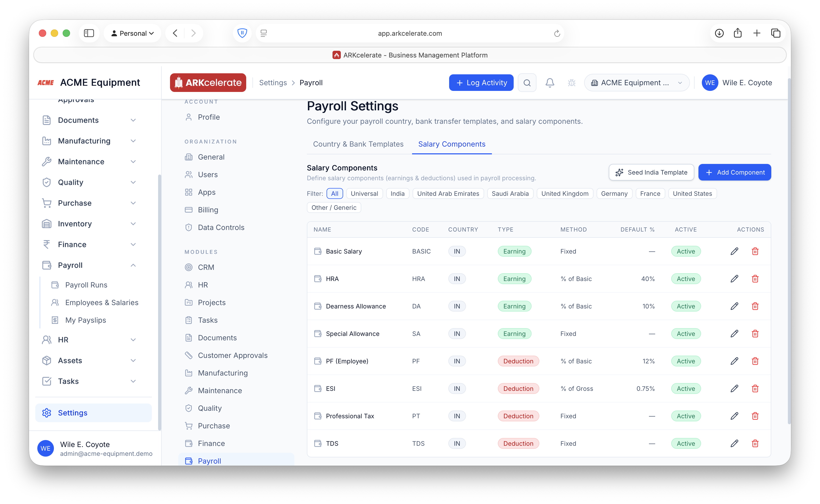The image size is (820, 504).
Task: Open the Personal profile dropdown
Action: click(x=132, y=33)
